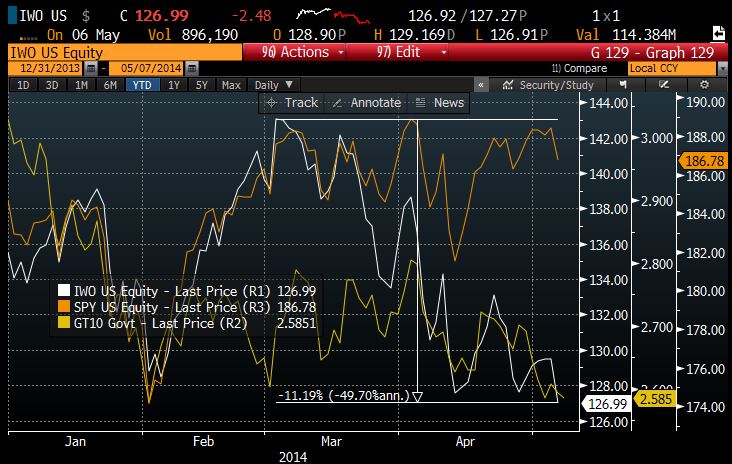Screen dimensions: 732x464
Task: Click the 186.78 SPY price label
Action: pos(704,161)
